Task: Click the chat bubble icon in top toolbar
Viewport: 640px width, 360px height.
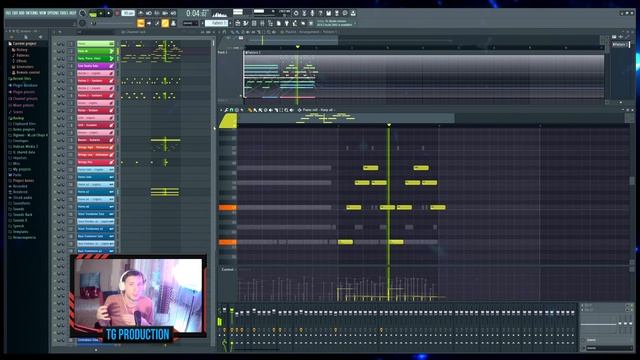Action: click(x=345, y=13)
